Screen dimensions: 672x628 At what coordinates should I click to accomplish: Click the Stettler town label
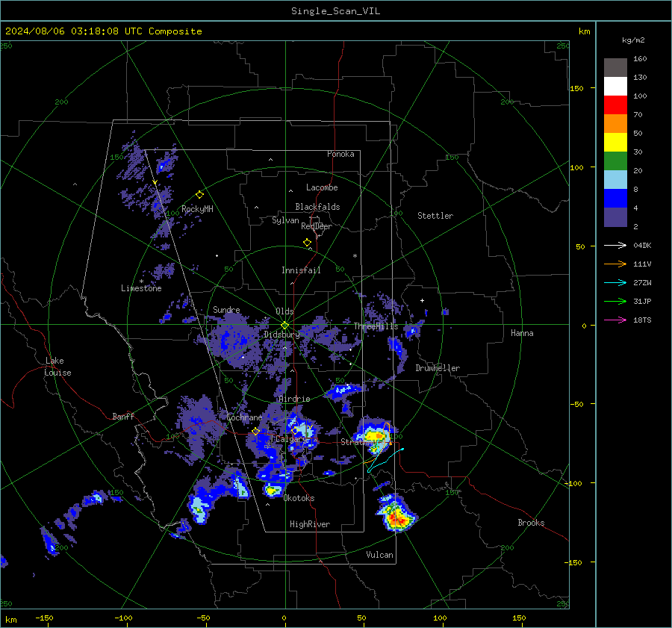tap(435, 216)
